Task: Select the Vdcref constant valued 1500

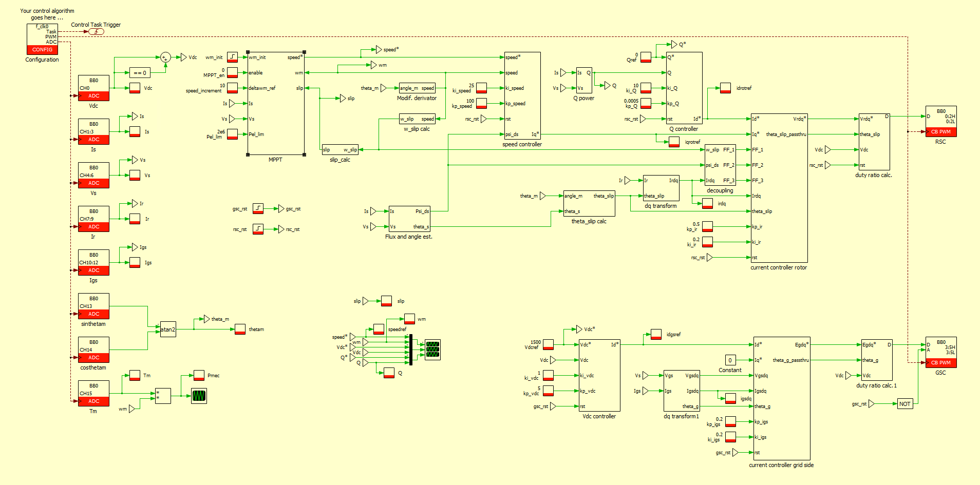Action: [x=548, y=344]
